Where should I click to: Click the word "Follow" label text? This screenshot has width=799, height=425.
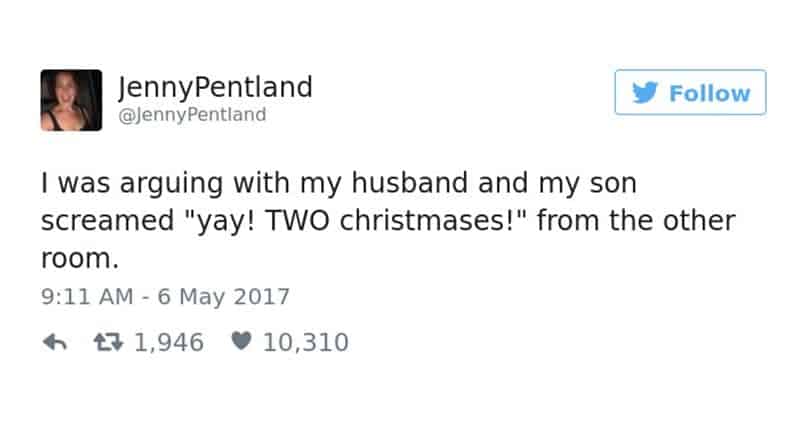coord(709,93)
